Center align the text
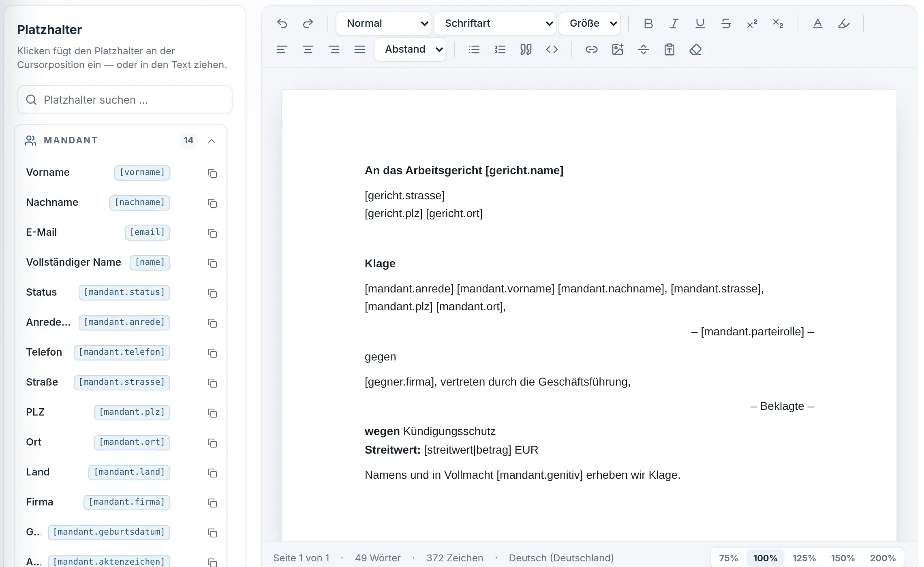Viewport: 924px width, 567px height. click(x=308, y=49)
